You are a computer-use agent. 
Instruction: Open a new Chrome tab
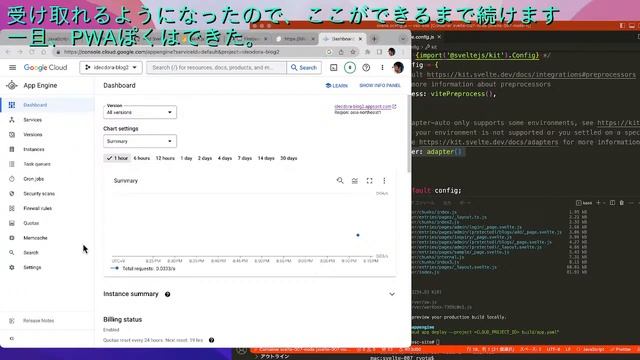374,39
